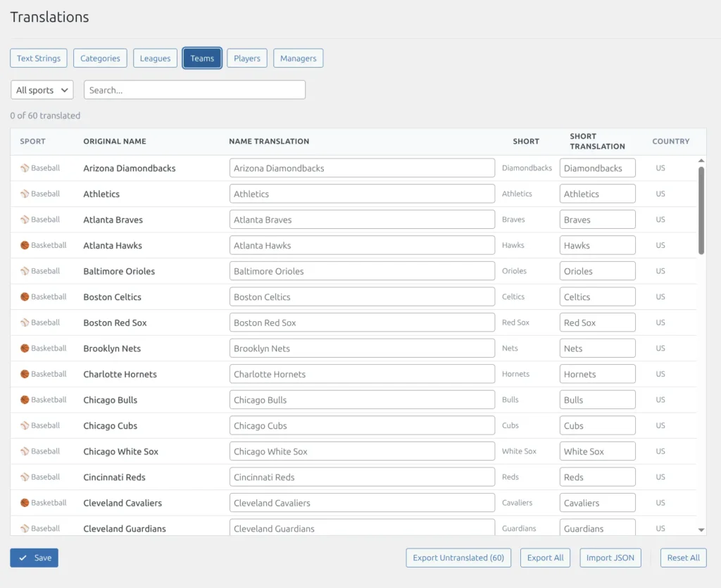Click the baseball icon beside Arizona Diamondbacks
This screenshot has width=721, height=588.
tap(25, 168)
